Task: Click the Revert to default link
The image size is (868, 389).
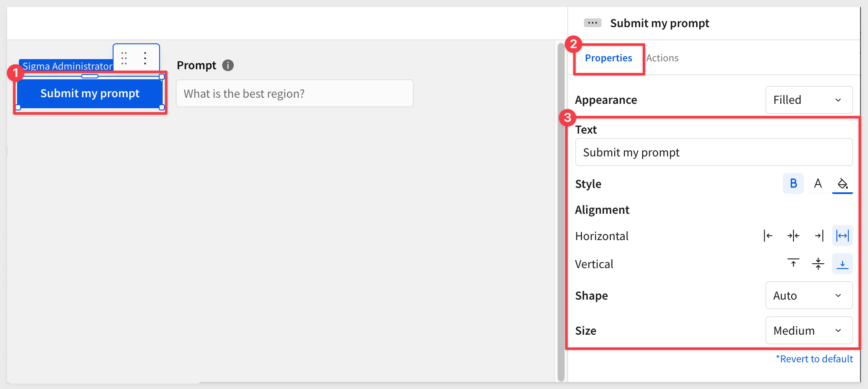Action: pos(815,359)
